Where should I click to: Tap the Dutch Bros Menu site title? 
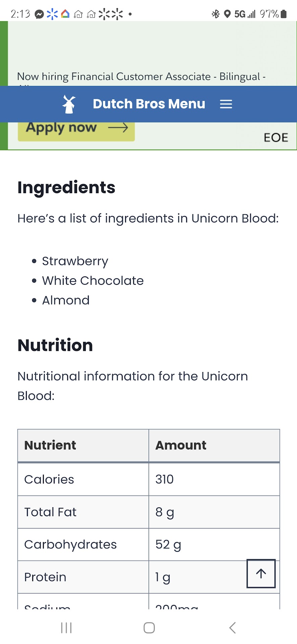click(149, 104)
